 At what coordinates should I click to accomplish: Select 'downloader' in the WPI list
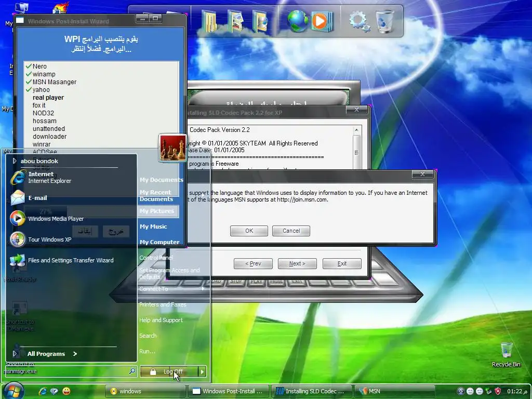(49, 137)
